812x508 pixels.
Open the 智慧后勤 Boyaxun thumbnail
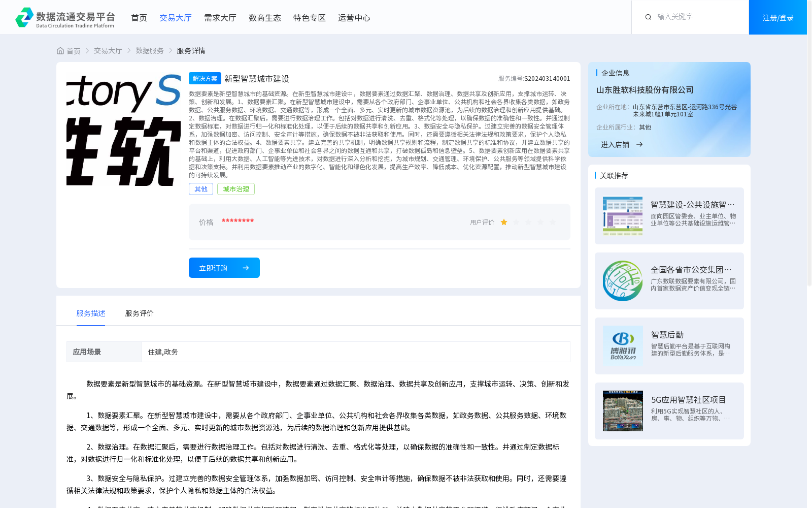(623, 346)
